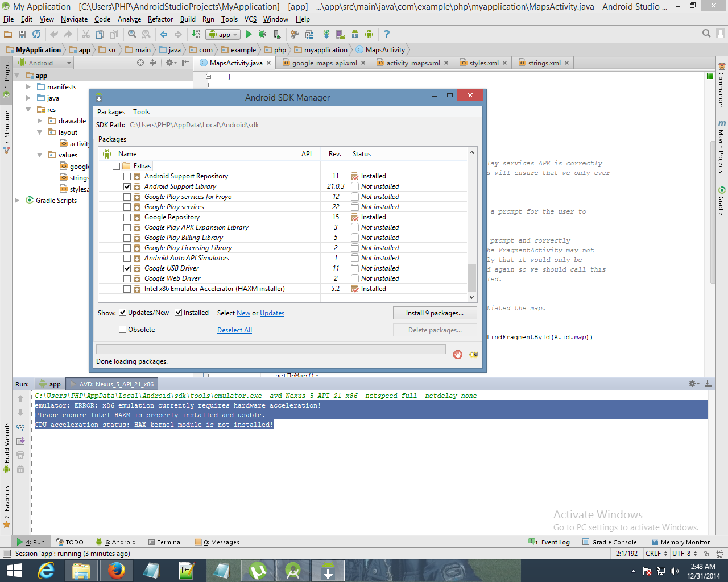
Task: Click the Deselect All link
Action: (234, 330)
